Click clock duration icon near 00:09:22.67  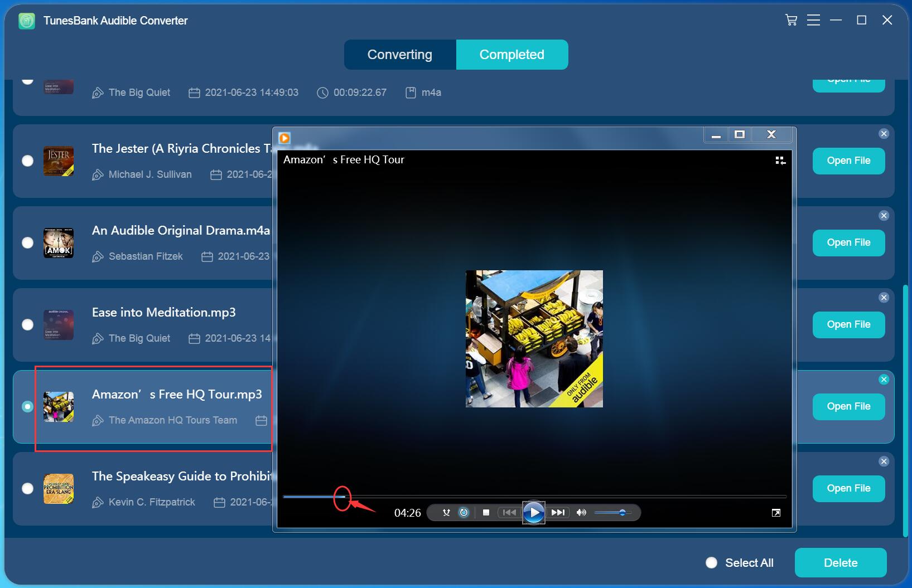[x=322, y=93]
